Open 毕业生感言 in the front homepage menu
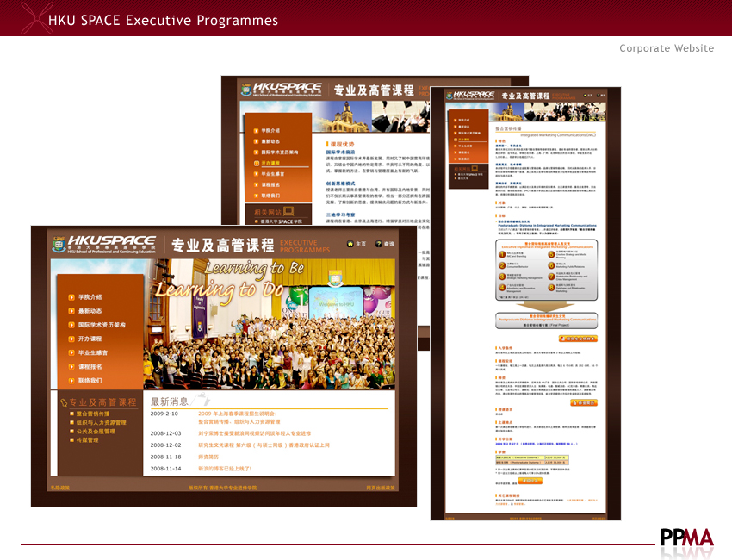Screen dimensions: 732x560 click(x=92, y=353)
